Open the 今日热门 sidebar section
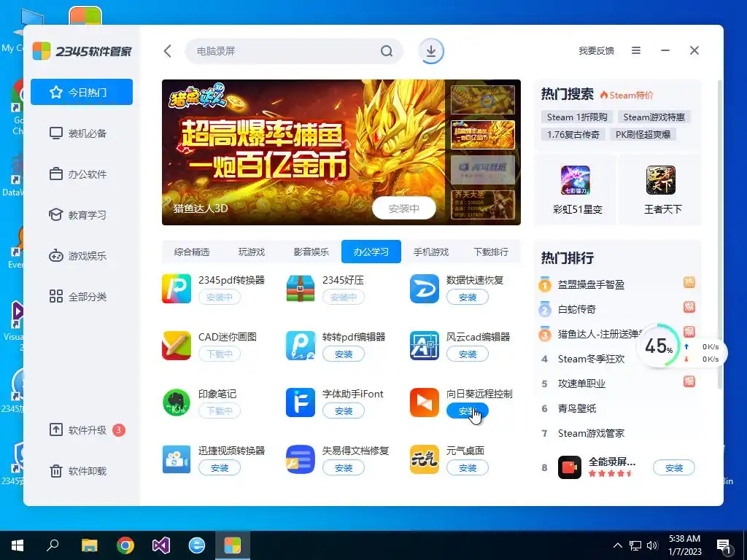This screenshot has width=747, height=560. 82,92
